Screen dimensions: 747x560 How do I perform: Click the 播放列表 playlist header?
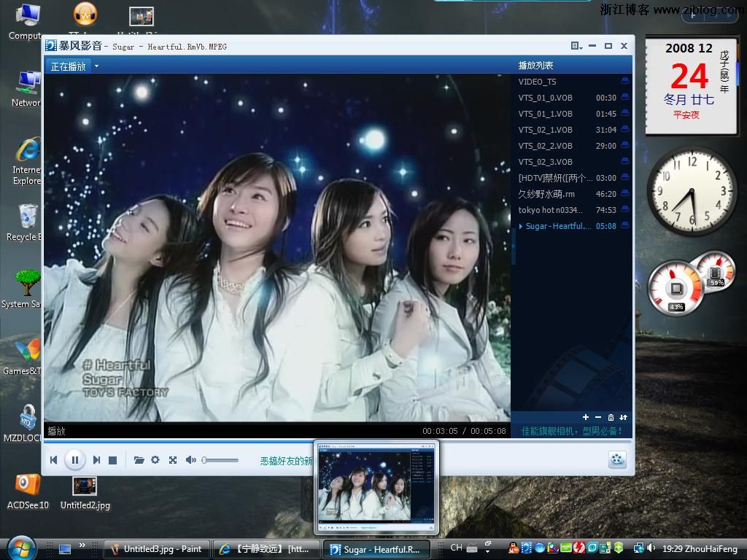click(535, 65)
